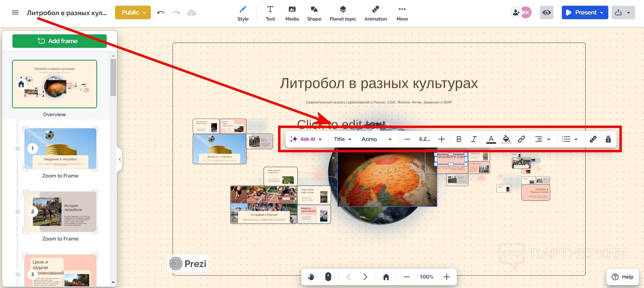The height and width of the screenshot is (288, 644).
Task: Click the home view icon in bottom bar
Action: [386, 277]
